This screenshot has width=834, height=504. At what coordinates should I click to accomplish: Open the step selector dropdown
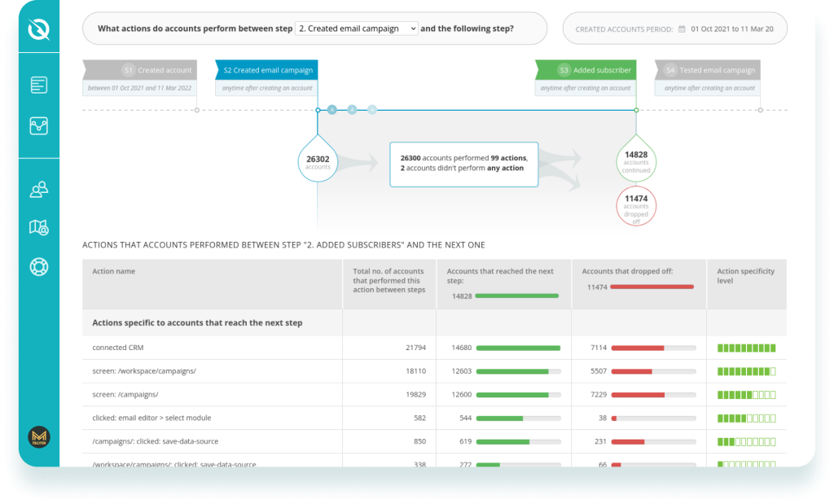pyautogui.click(x=357, y=28)
